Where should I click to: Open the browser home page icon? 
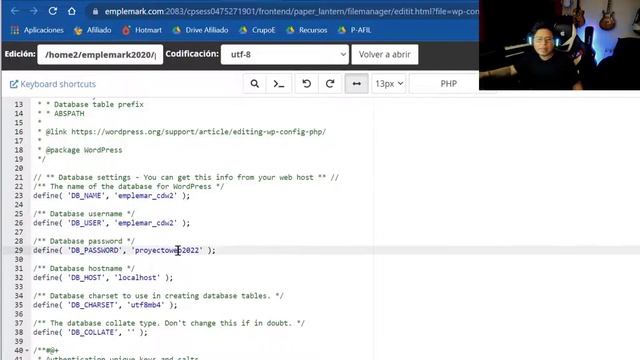click(x=71, y=11)
